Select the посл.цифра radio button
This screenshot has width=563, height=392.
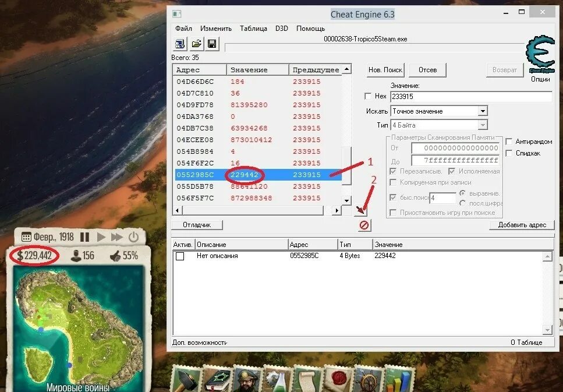pos(462,203)
